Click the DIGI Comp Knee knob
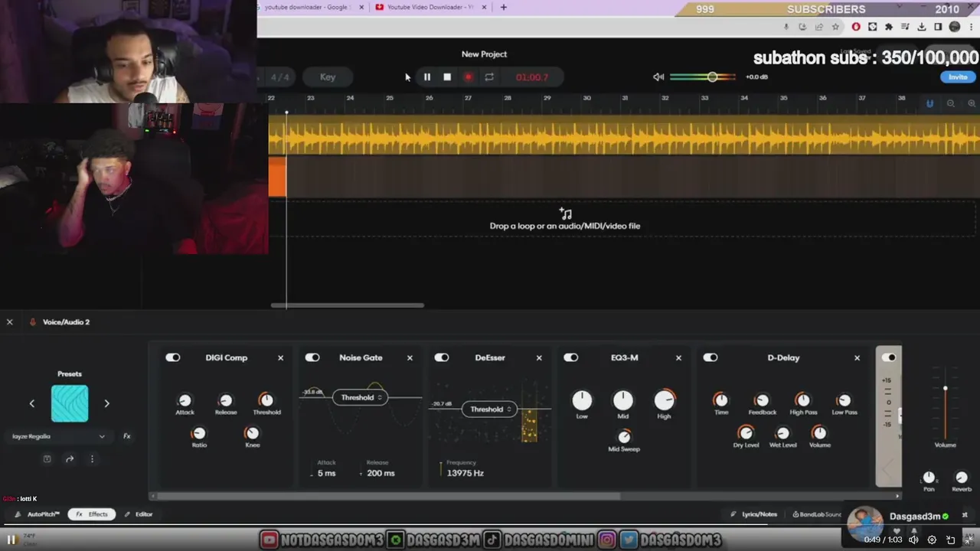The height and width of the screenshot is (551, 980). [x=252, y=433]
